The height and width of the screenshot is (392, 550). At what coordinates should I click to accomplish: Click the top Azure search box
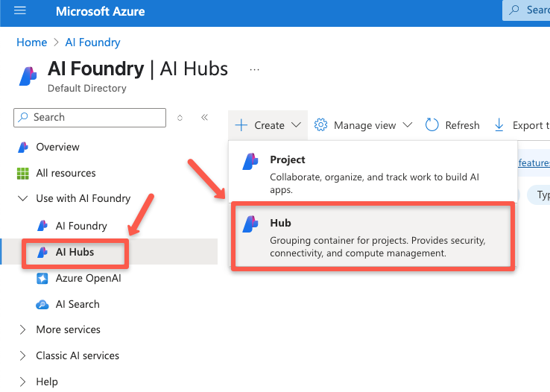[x=526, y=10]
